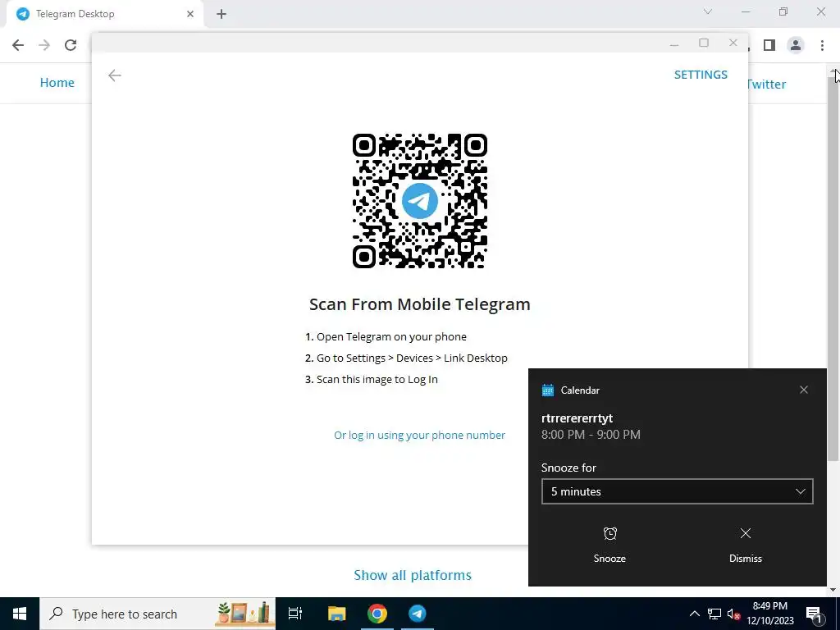Dismiss the calendar reminder
Viewport: 840px width, 630px height.
[x=745, y=545]
